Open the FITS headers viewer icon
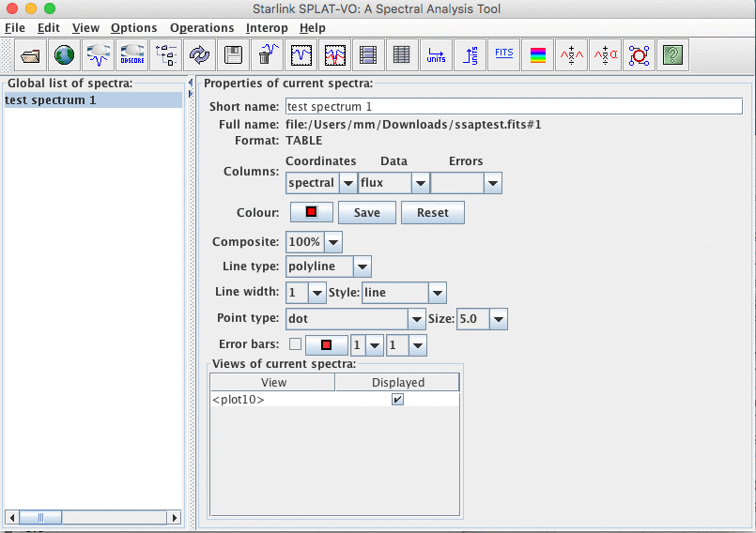Screen dimensions: 756x533 pyautogui.click(x=503, y=55)
